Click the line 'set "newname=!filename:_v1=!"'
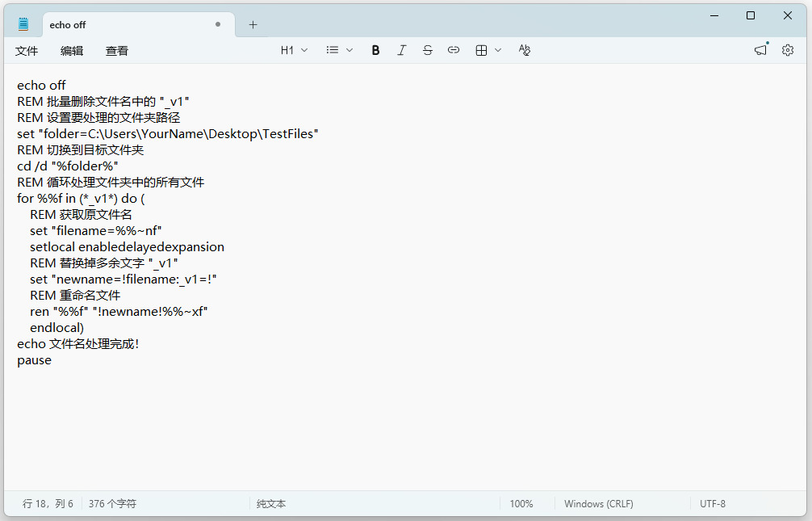This screenshot has height=521, width=812. (123, 279)
